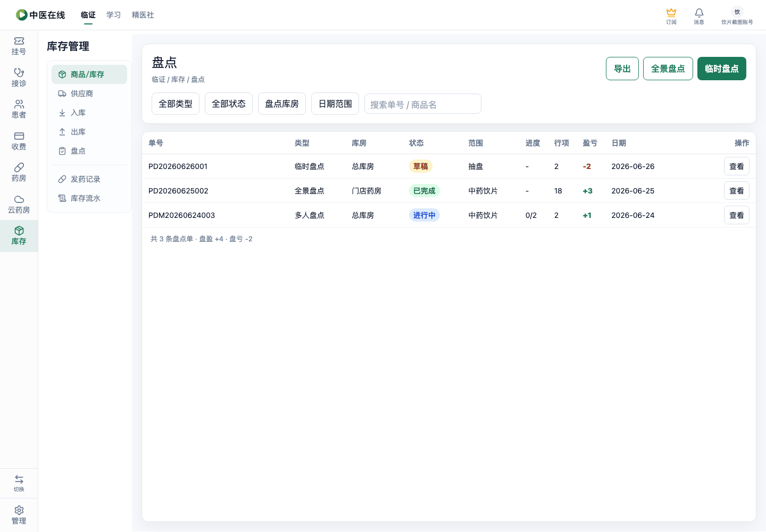
Task: Click the 导出 button
Action: click(x=622, y=69)
